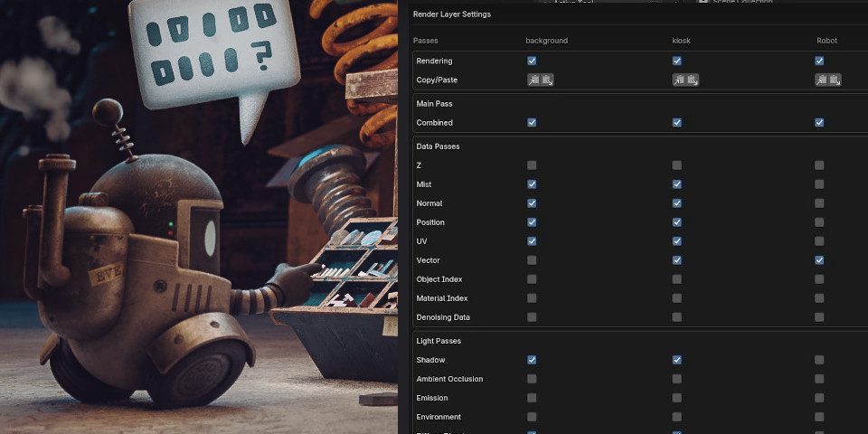Turn on the Shadow pass for Robot
The width and height of the screenshot is (868, 434).
(x=819, y=360)
